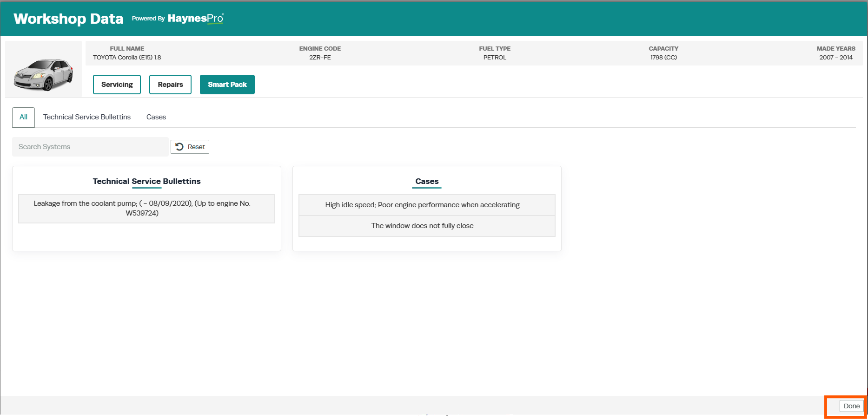Open coolant pump leakage bulletin
The width and height of the screenshot is (868, 419).
point(146,209)
